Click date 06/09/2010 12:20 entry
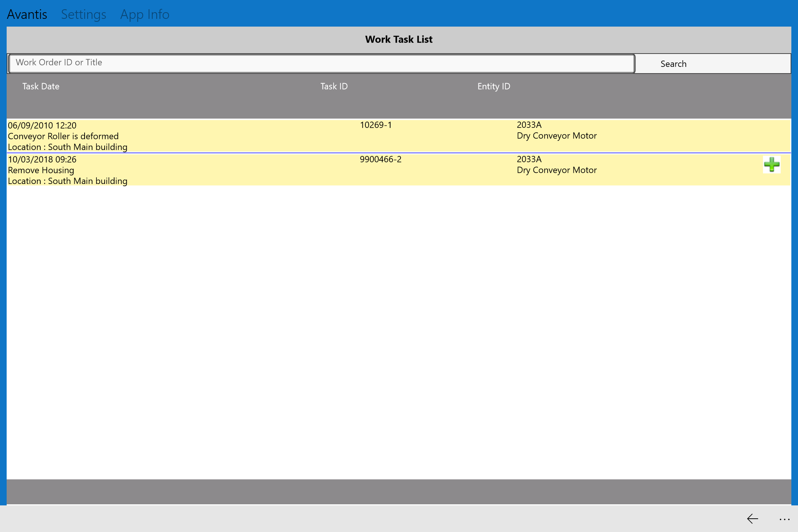Viewport: 798px width, 532px height. click(x=42, y=125)
